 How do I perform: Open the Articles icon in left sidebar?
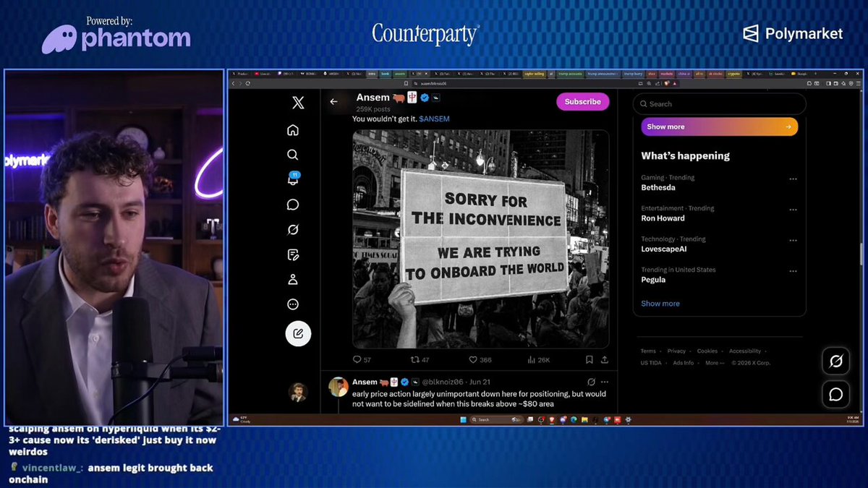click(x=293, y=254)
